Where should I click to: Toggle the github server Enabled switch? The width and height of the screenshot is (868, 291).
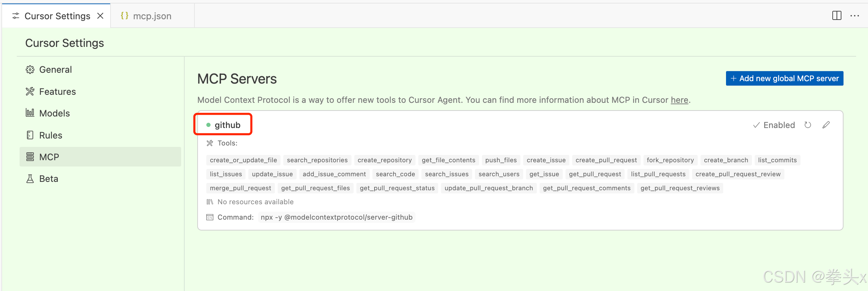tap(774, 125)
